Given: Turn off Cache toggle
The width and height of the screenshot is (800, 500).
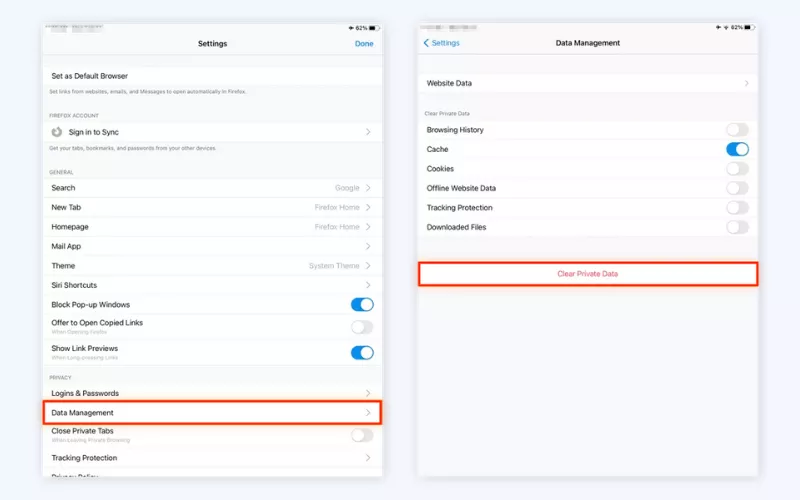Looking at the screenshot, I should [x=737, y=149].
